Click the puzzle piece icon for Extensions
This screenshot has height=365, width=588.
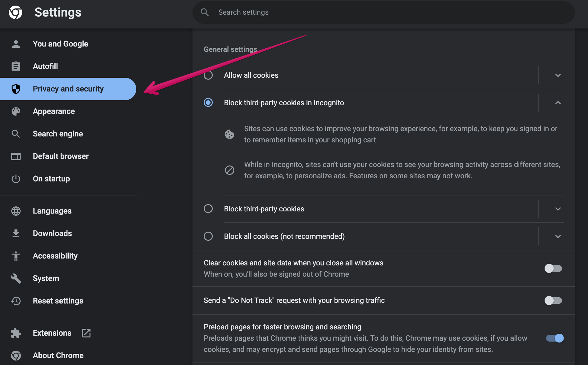point(16,333)
